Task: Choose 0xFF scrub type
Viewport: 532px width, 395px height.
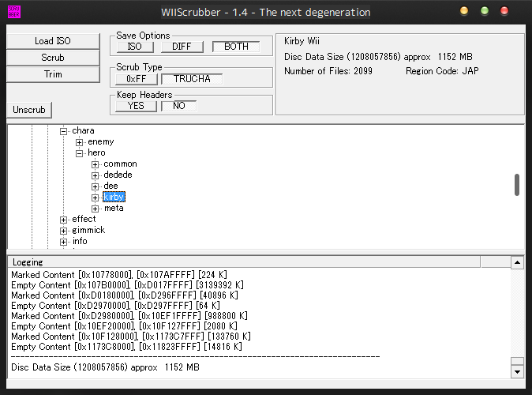Action: tap(137, 79)
